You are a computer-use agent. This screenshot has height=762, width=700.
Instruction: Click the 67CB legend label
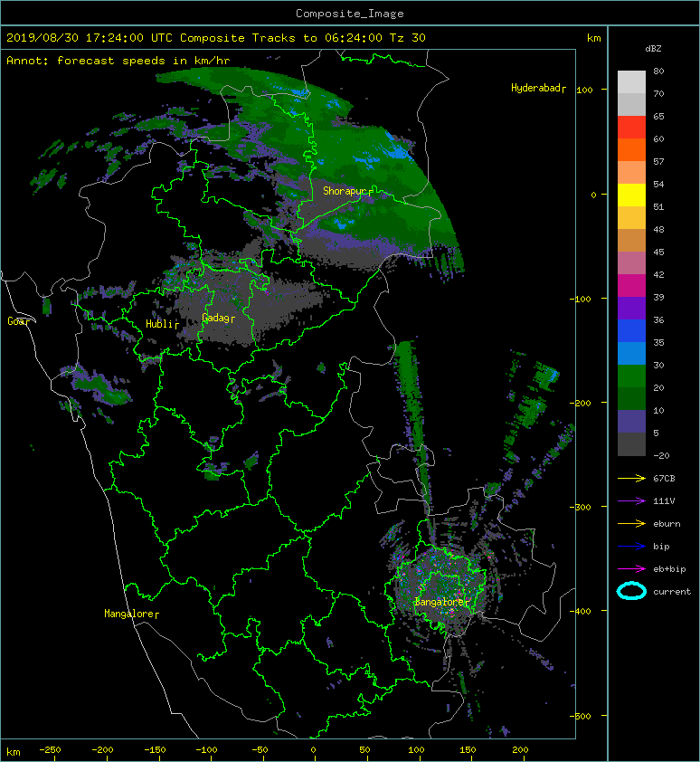(x=664, y=478)
